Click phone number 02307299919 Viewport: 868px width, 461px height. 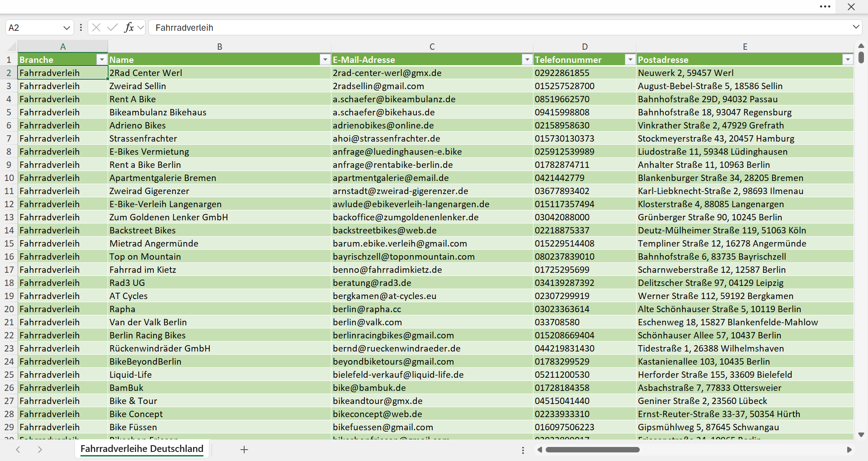coord(585,296)
